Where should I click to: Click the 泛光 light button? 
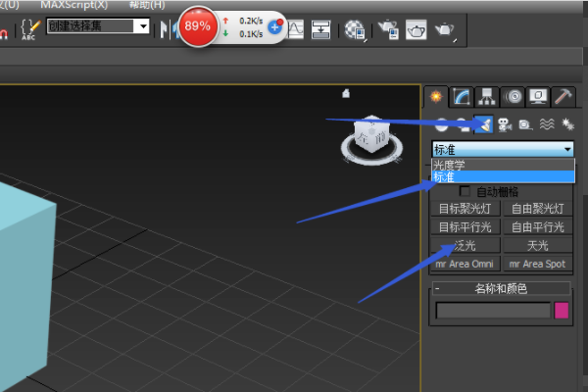(465, 244)
